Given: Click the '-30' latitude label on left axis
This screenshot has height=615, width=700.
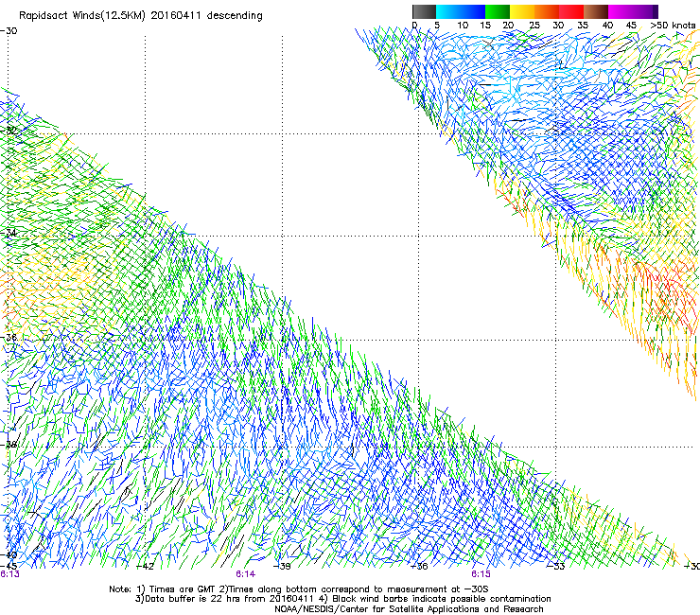Looking at the screenshot, I should (x=9, y=31).
